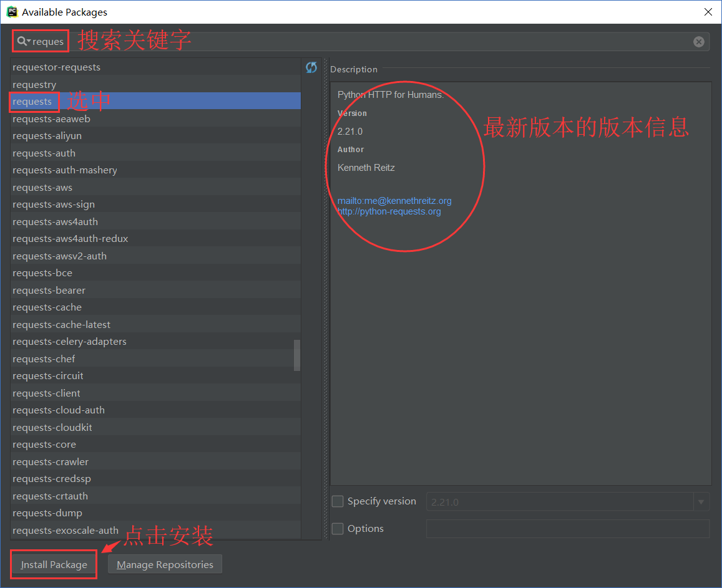Click into the package search box
This screenshot has height=588, width=722.
(374, 42)
